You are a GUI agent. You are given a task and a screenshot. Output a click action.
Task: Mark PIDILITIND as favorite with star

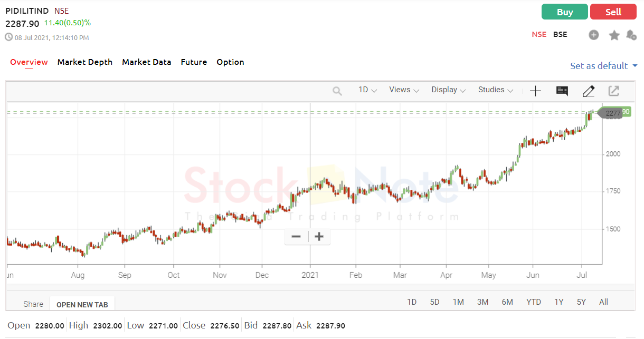614,35
